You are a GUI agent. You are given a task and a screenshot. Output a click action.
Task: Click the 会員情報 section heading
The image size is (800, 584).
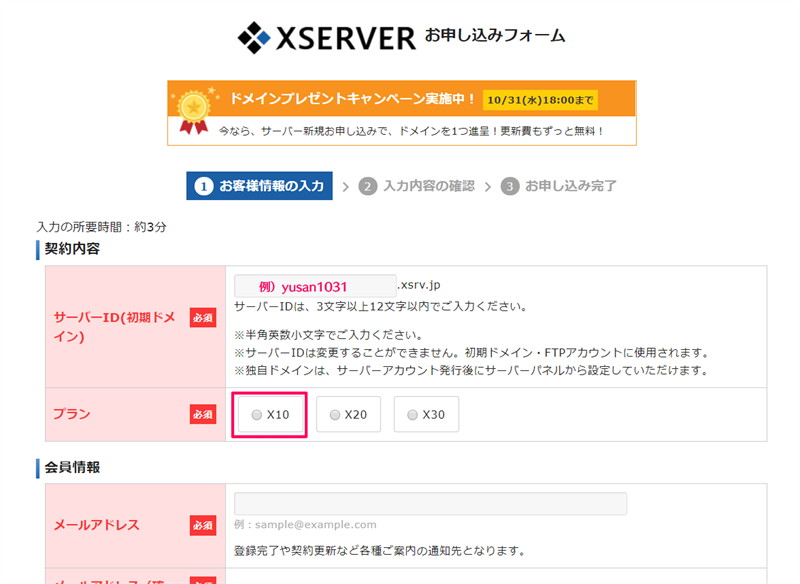(72, 467)
